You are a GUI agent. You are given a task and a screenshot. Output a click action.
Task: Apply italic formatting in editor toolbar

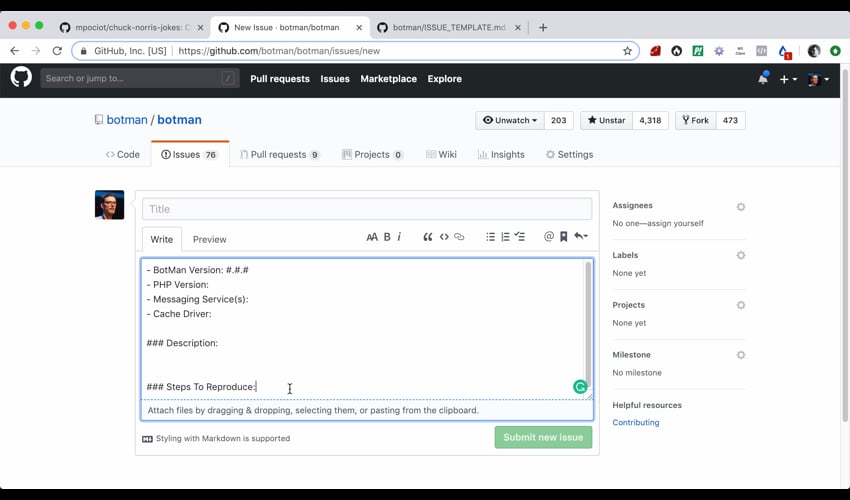400,237
